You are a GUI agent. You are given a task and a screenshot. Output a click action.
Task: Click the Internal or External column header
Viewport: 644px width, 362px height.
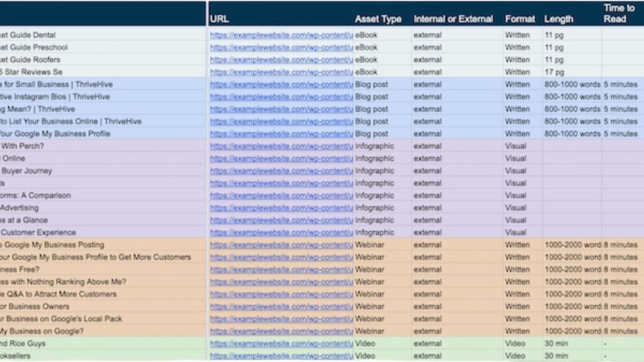coord(453,19)
